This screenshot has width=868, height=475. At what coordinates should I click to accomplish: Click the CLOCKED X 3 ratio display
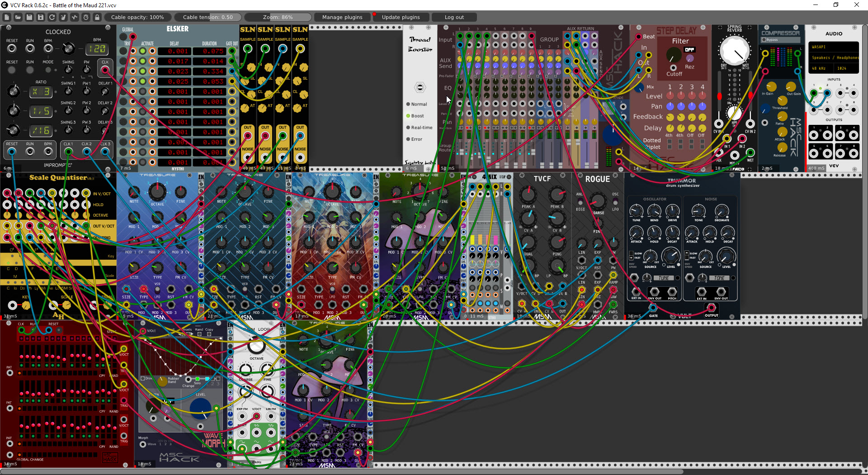(x=41, y=91)
